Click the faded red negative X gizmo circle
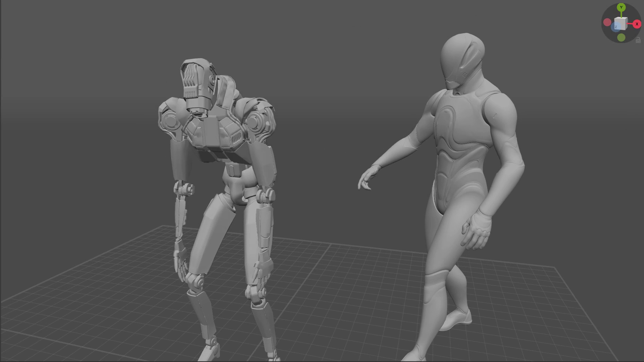The height and width of the screenshot is (362, 644). pos(607,22)
